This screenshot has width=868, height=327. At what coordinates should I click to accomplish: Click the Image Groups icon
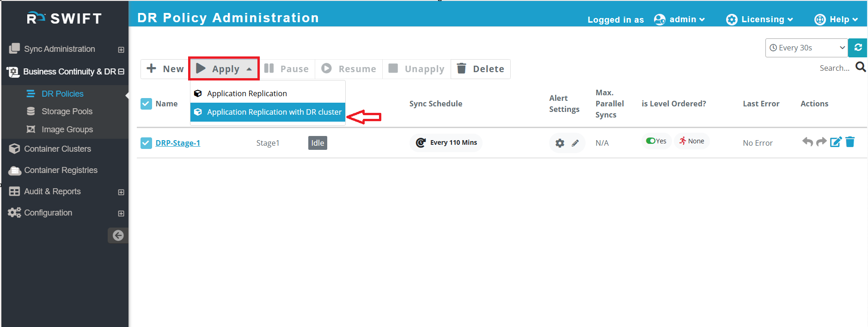[31, 130]
